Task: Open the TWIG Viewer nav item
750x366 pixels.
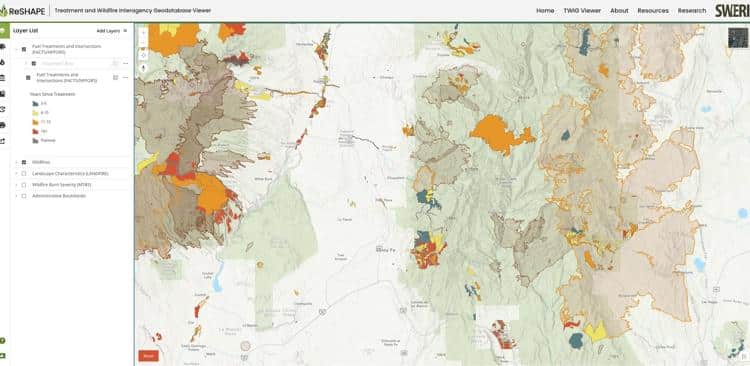Action: [582, 11]
